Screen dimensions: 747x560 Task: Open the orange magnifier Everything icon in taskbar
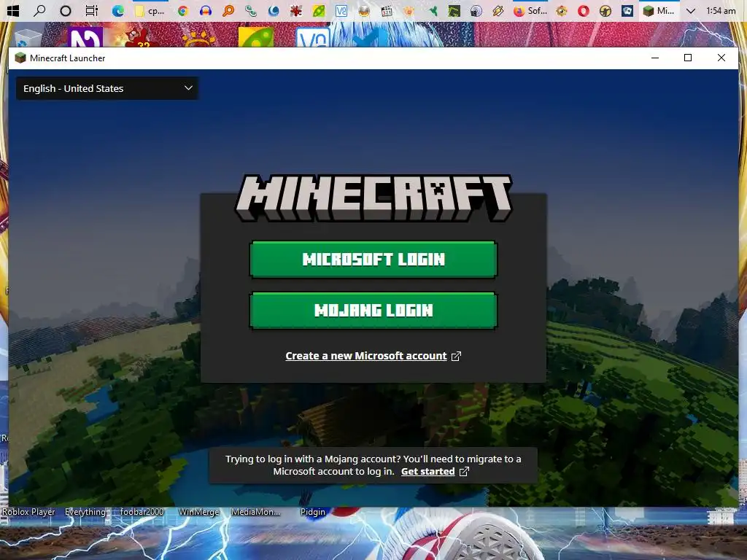click(x=228, y=10)
